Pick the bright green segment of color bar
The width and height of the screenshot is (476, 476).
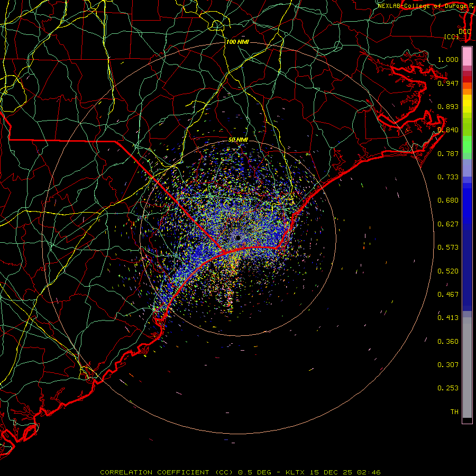(x=467, y=144)
